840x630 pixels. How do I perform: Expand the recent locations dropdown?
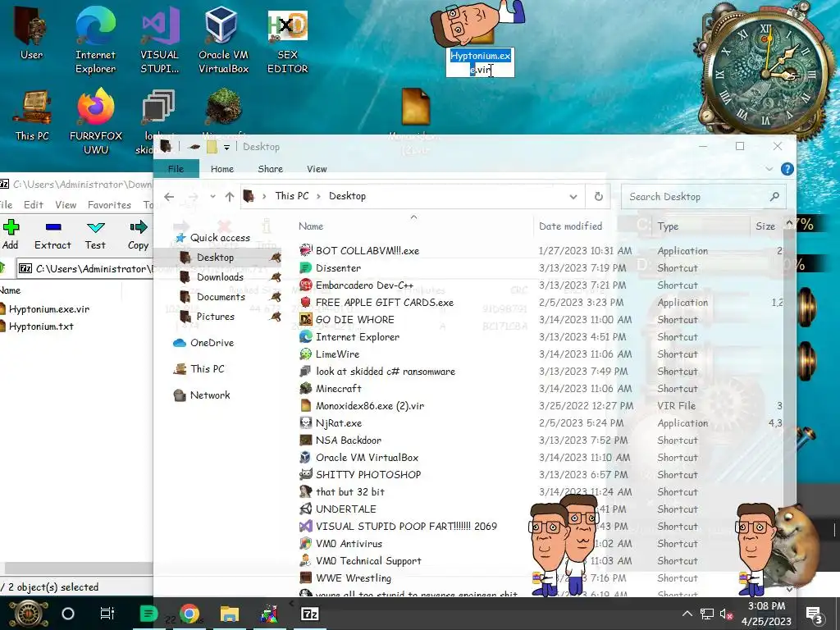coord(212,197)
